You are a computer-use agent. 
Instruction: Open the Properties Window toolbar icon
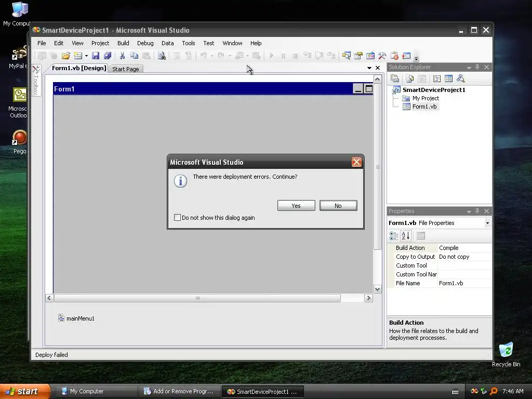pos(358,56)
